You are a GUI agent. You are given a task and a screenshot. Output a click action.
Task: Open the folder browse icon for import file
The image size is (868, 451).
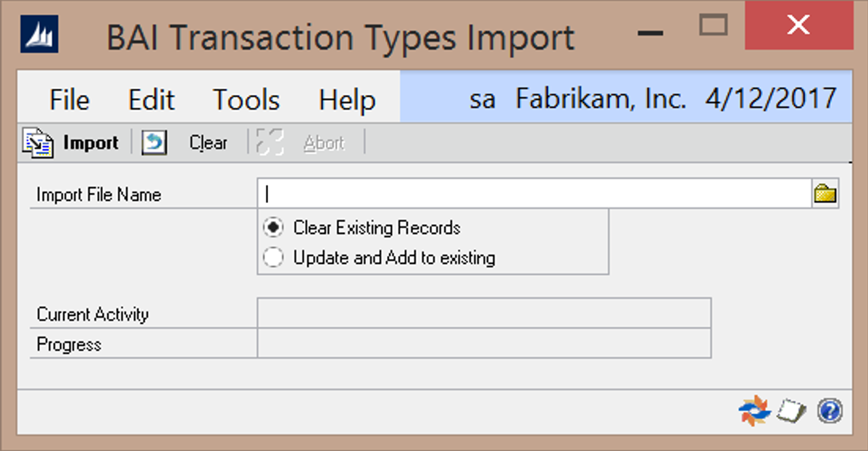825,194
